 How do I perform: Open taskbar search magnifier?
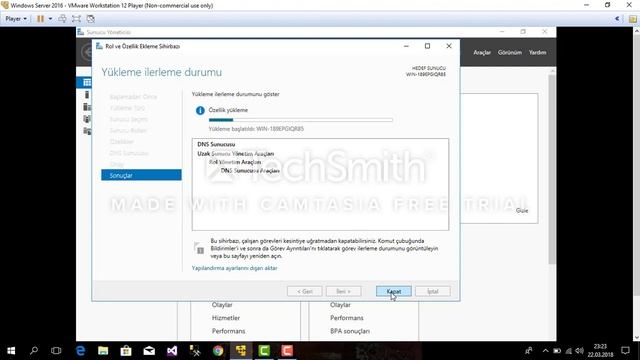click(x=34, y=351)
